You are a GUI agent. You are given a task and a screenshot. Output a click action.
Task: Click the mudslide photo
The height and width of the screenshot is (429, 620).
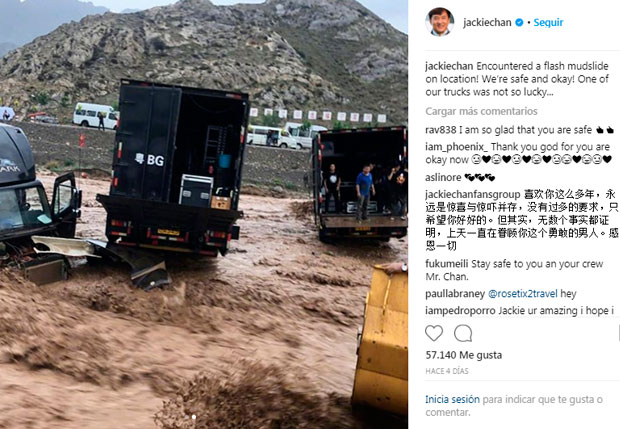click(204, 214)
